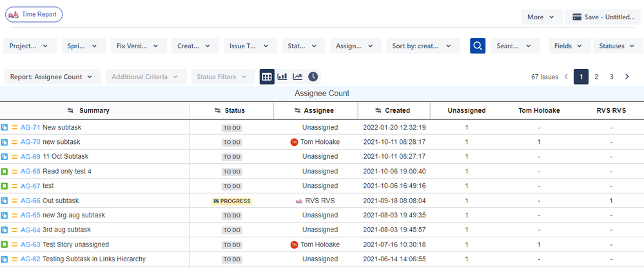Click story type icon for AG-68
Screen dimensions: 644x269
(x=5, y=171)
